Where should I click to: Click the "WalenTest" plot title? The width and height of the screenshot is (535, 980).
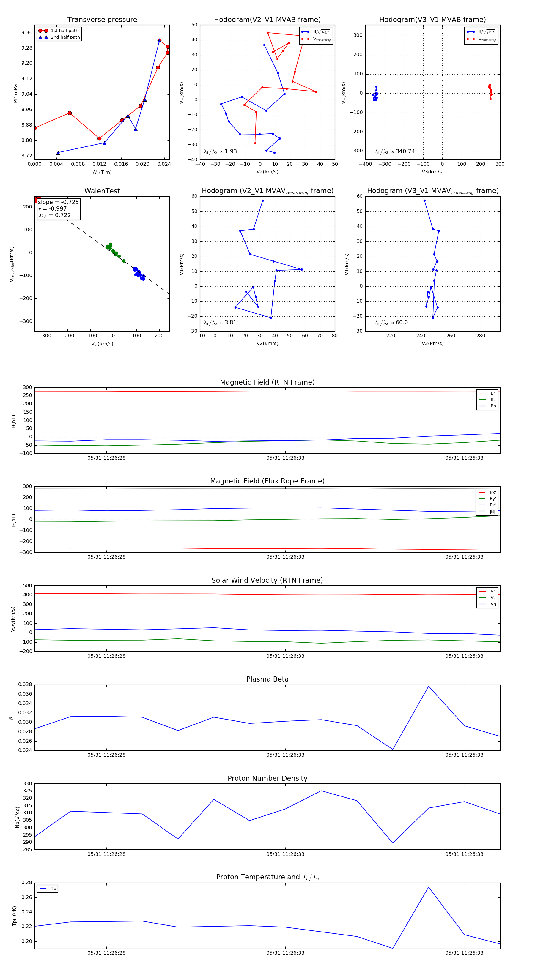(x=102, y=191)
